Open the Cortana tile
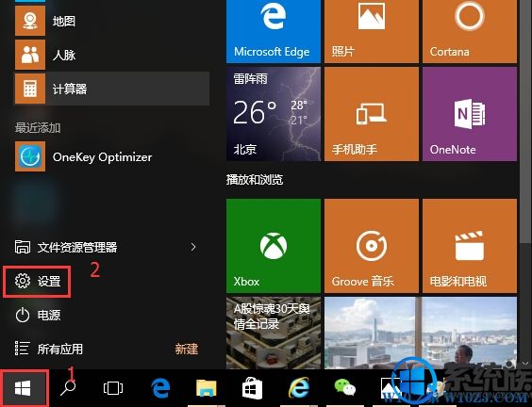The height and width of the screenshot is (407, 532). [x=470, y=31]
